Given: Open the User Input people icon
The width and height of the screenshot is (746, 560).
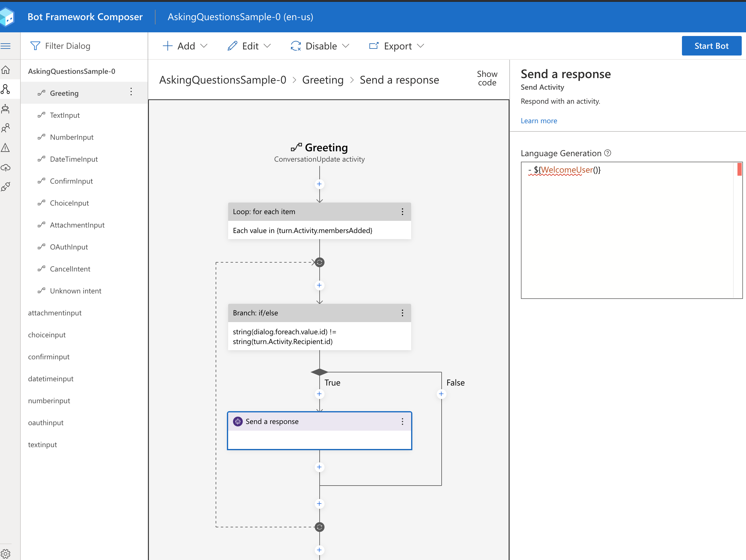Looking at the screenshot, I should click(6, 128).
